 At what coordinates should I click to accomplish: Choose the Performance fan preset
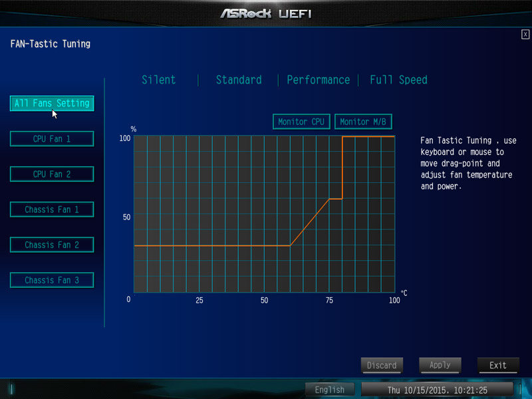319,80
